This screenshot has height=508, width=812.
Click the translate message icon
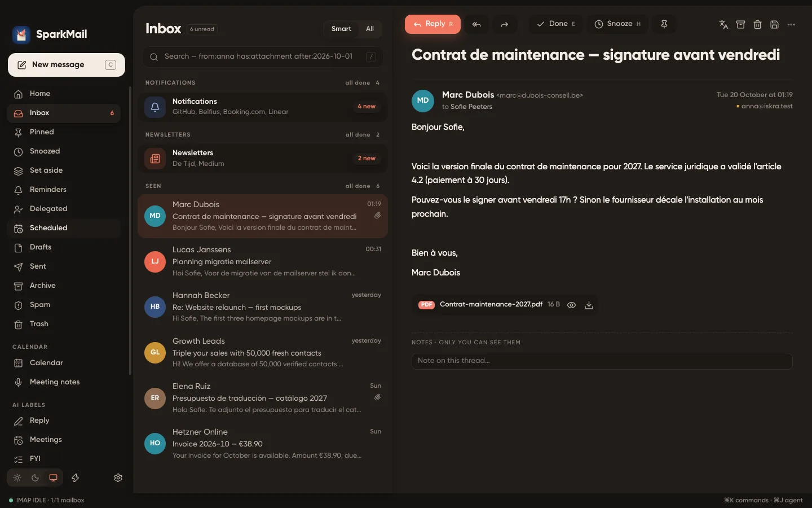pyautogui.click(x=723, y=24)
